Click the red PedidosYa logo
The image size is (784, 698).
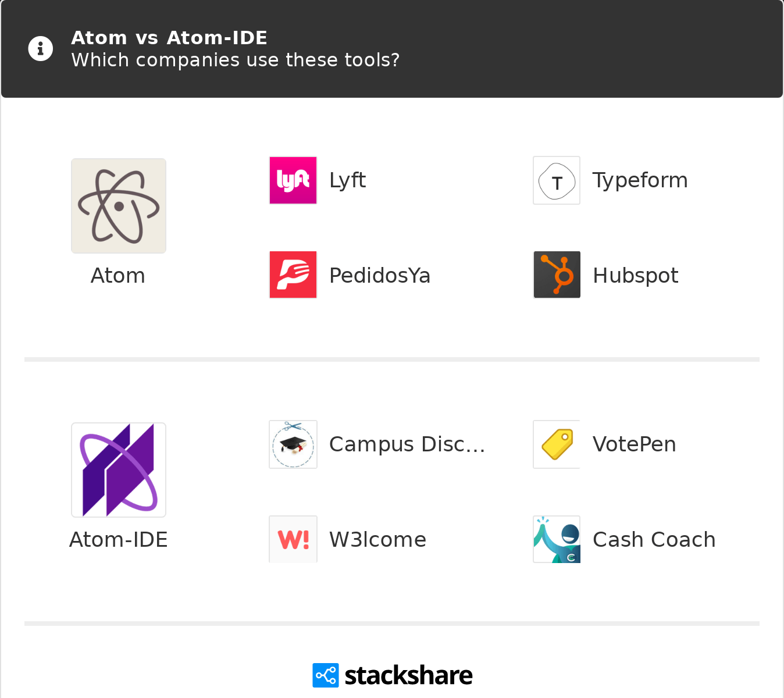tap(293, 275)
